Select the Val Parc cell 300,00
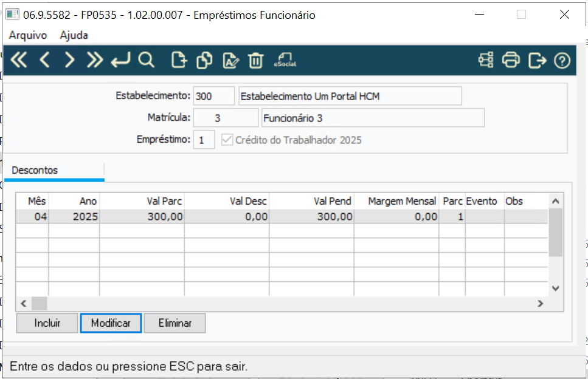Image resolution: width=588 pixels, height=379 pixels. tap(142, 216)
